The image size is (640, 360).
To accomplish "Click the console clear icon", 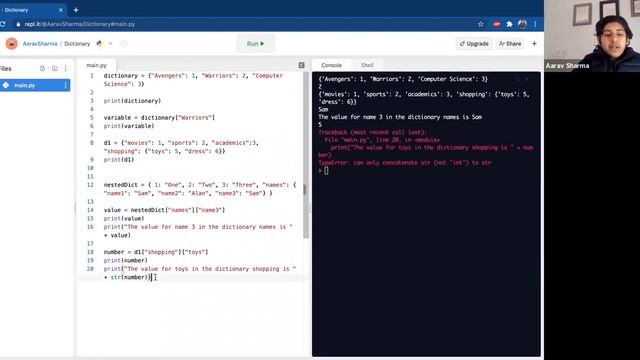I will point(527,79).
